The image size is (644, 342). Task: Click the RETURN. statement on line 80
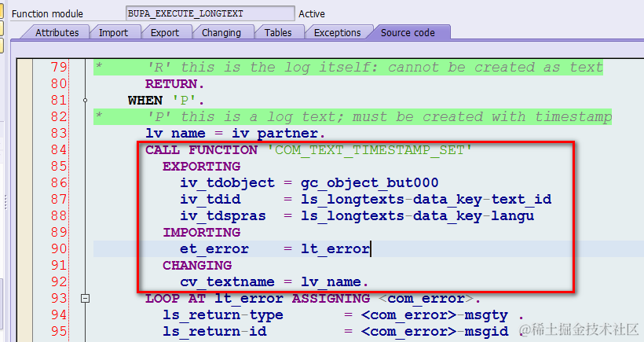(x=174, y=84)
